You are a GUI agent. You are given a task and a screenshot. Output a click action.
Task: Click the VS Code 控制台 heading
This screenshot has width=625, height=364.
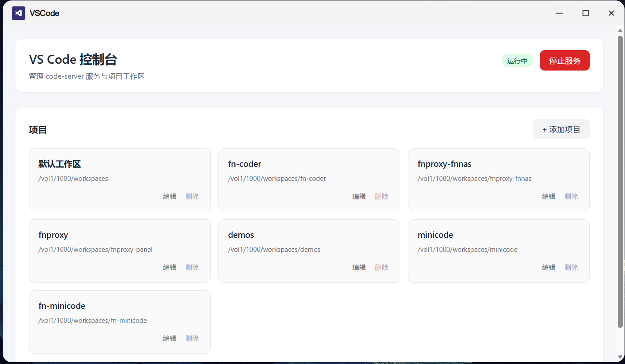[x=73, y=60]
